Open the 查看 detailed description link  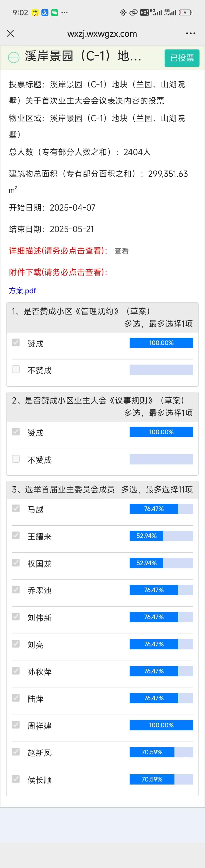[121, 251]
